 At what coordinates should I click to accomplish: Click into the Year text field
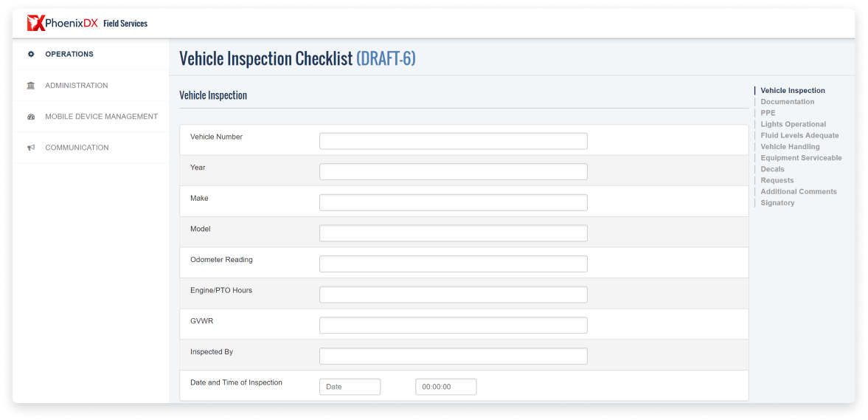coord(453,172)
